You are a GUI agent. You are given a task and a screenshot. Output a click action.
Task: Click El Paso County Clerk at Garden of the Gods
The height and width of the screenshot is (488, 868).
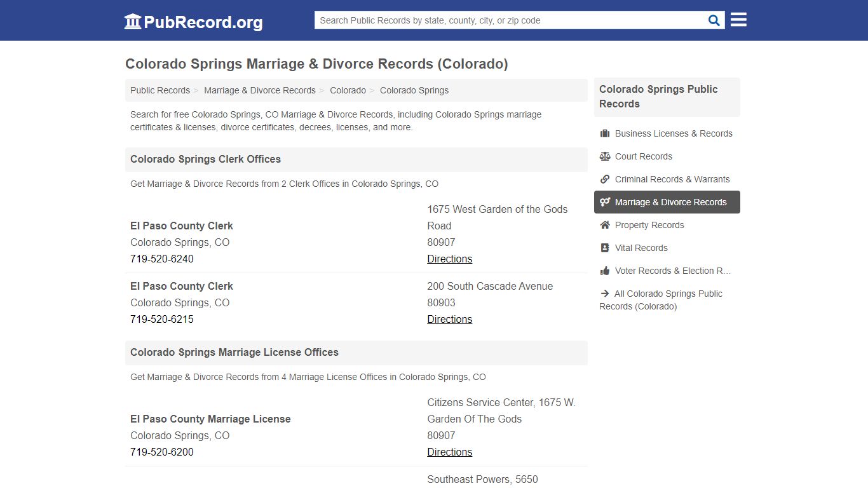tap(182, 226)
